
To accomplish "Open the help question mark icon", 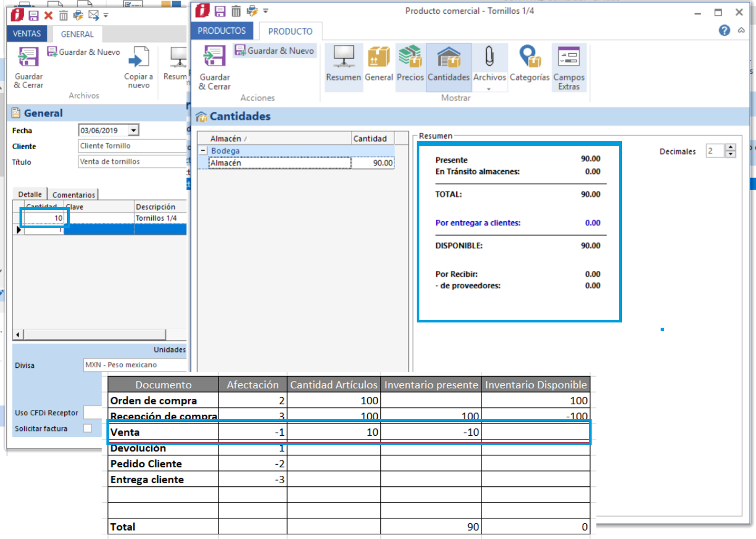I will click(724, 31).
